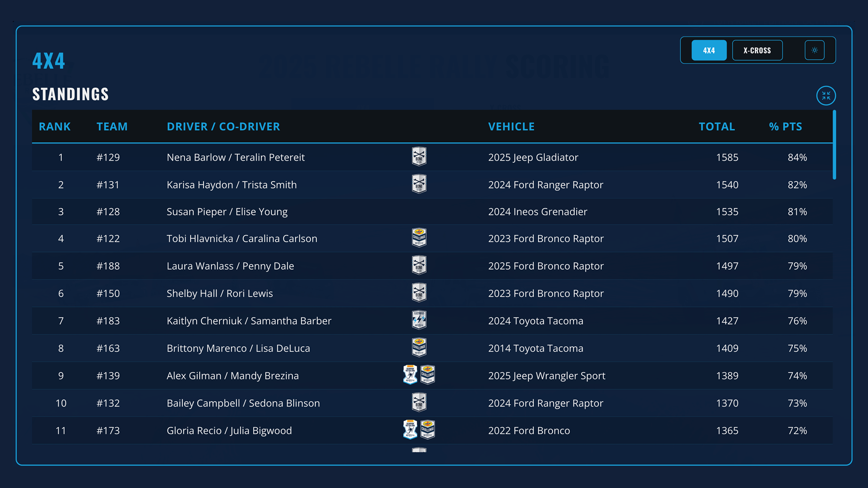The width and height of the screenshot is (868, 488).
Task: Switch to the X-CROSS standings tab
Action: coord(757,51)
